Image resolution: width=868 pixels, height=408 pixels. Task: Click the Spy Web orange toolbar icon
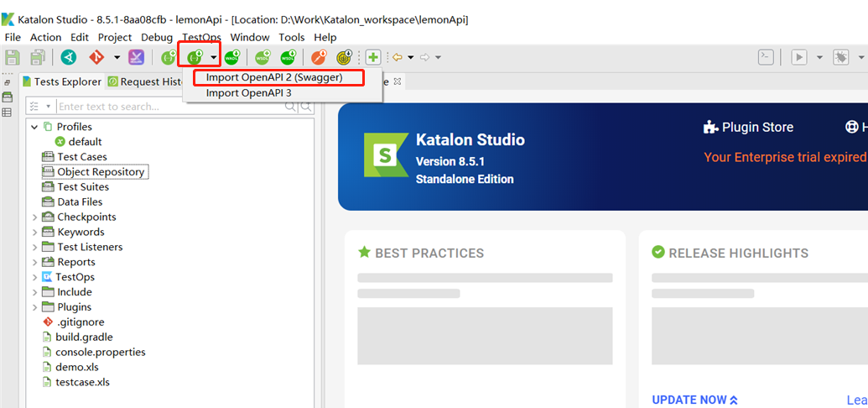pos(319,57)
